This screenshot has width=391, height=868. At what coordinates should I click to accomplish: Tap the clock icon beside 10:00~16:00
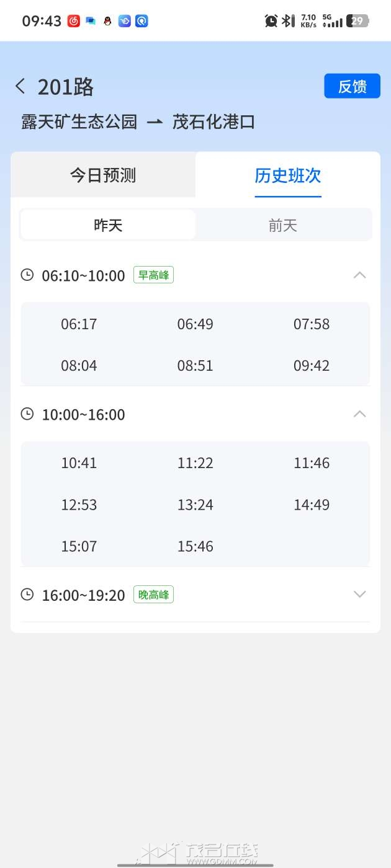coord(27,414)
